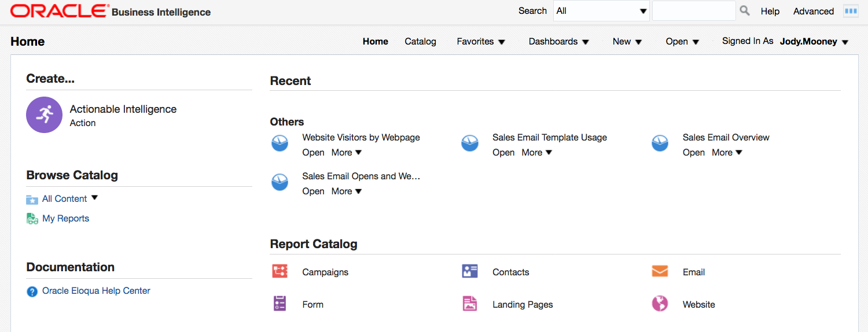Click the Email envelope icon
This screenshot has height=332, width=868.
pos(660,271)
